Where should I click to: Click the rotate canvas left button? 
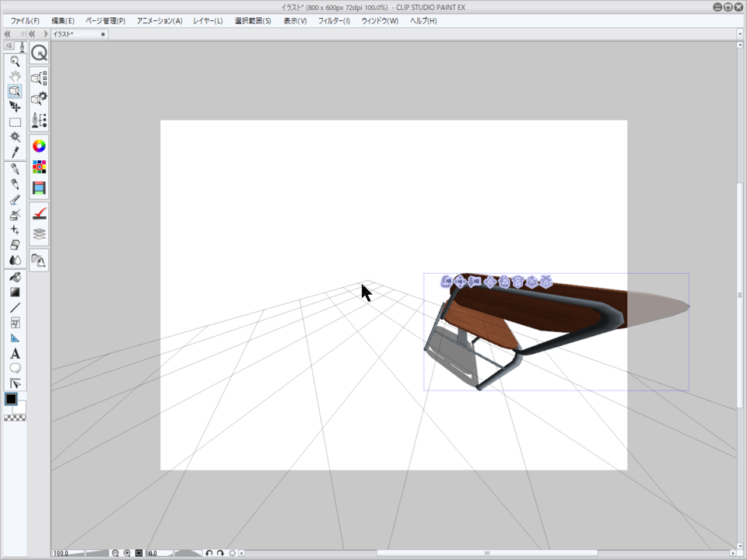[x=209, y=553]
